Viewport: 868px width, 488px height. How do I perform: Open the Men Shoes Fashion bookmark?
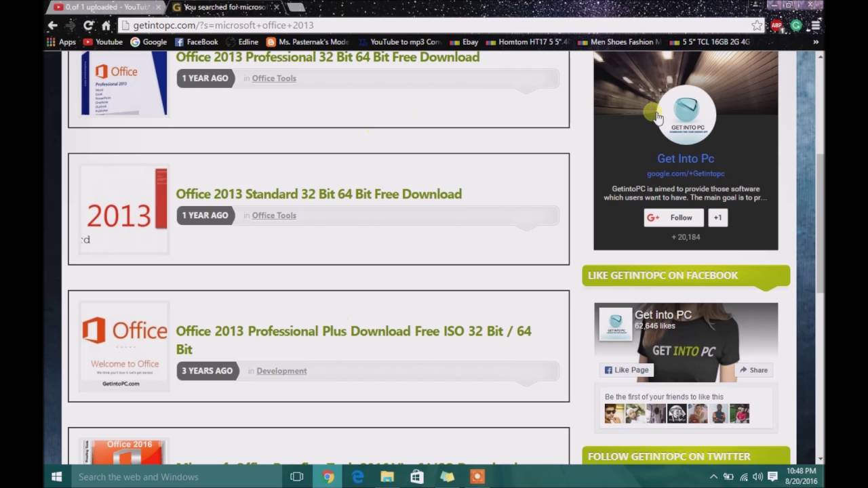click(x=619, y=42)
